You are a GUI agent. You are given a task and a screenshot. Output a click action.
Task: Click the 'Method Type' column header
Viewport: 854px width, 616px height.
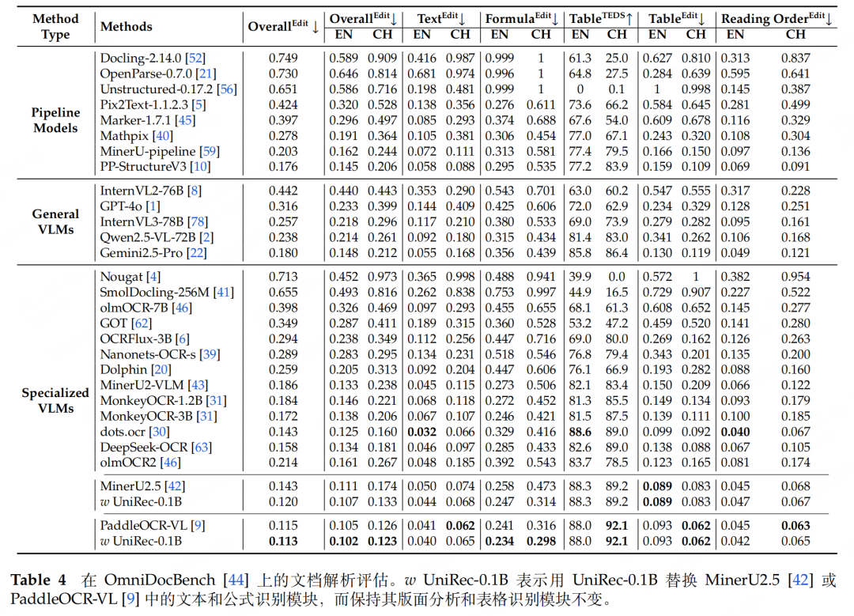coord(55,26)
